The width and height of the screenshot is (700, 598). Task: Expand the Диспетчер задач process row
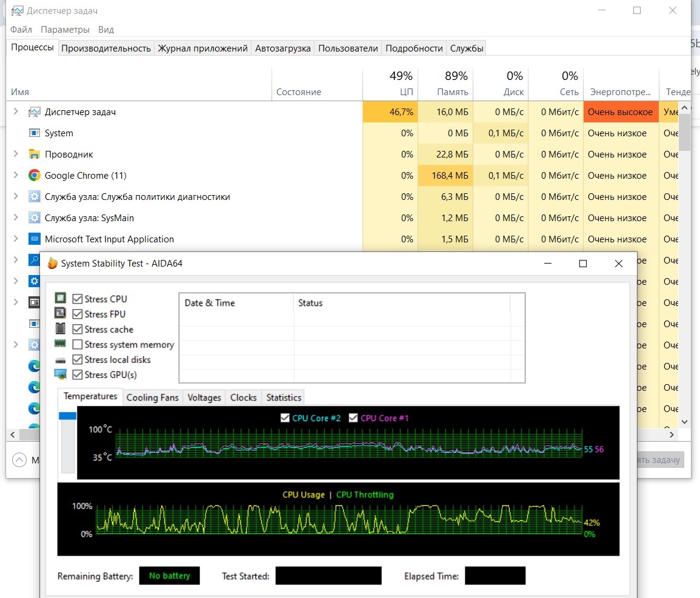[x=16, y=112]
